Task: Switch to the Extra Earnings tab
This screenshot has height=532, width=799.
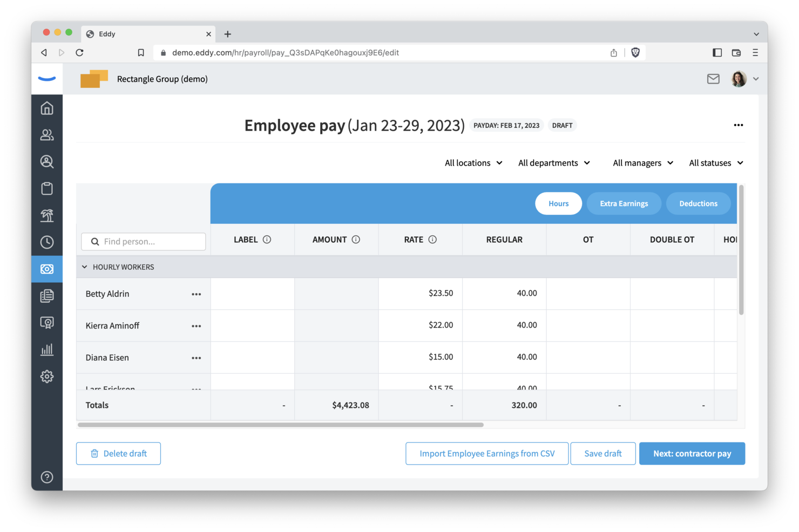Action: coord(624,203)
